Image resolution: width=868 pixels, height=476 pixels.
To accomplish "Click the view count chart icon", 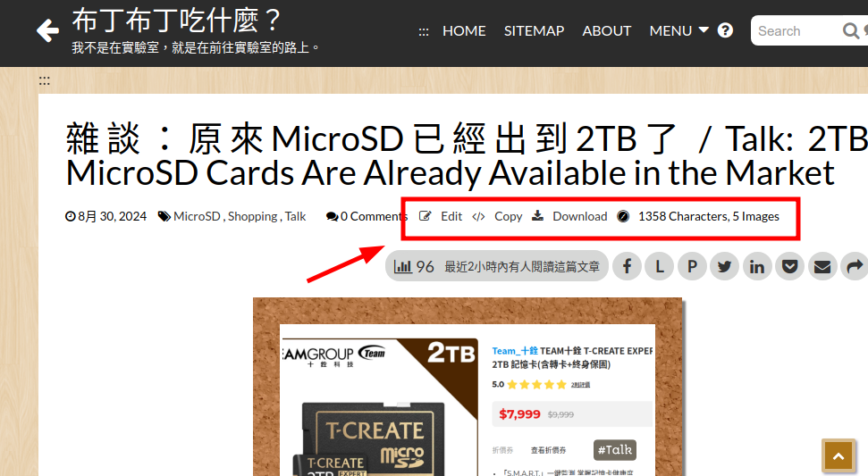I will tap(402, 266).
